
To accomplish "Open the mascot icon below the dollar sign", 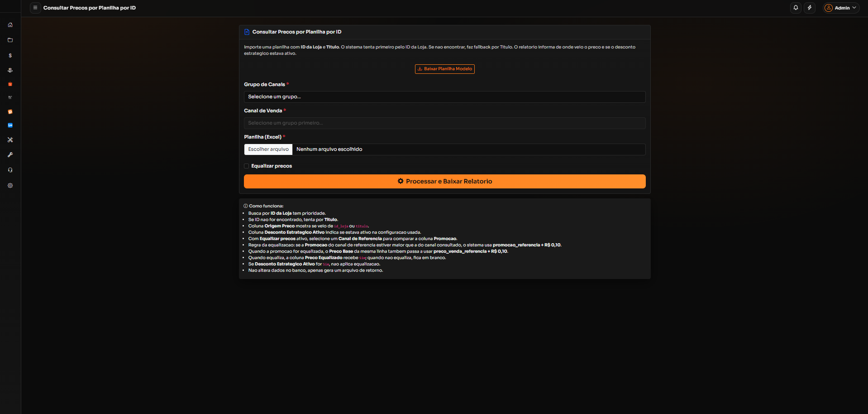I will click(x=10, y=70).
